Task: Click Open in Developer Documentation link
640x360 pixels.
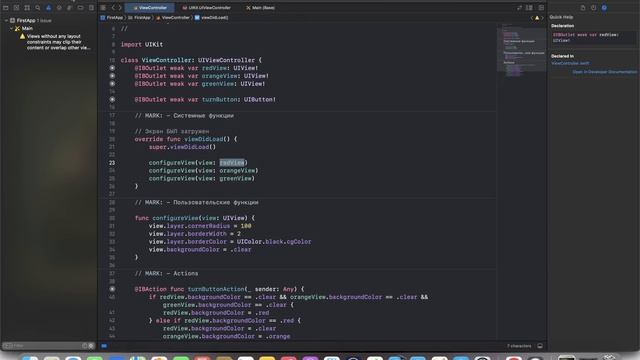Action: 604,72
